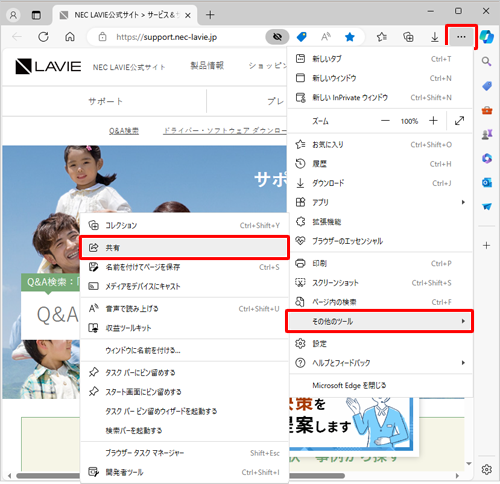Toggle the tracking prevention eye icon
The width and height of the screenshot is (500, 484).
[x=277, y=37]
